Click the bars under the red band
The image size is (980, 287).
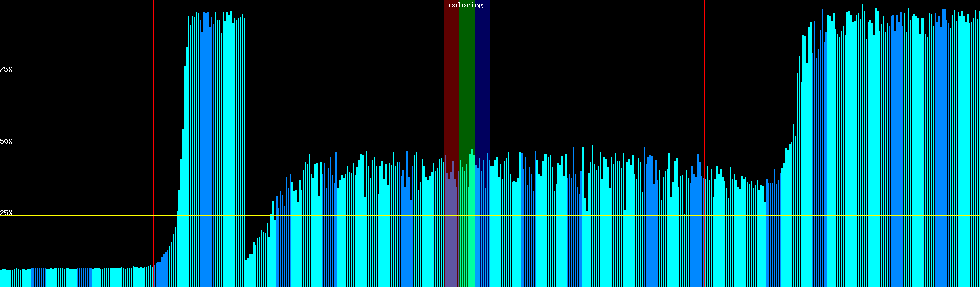click(451, 230)
